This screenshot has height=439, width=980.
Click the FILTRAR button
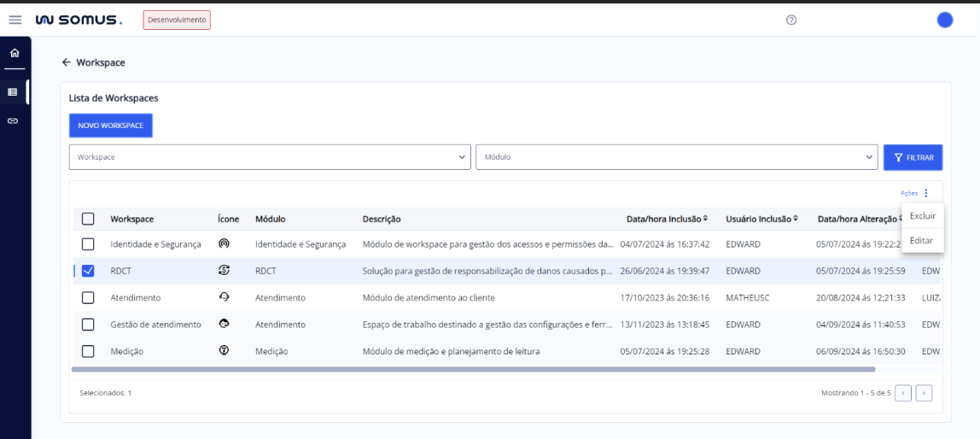[x=913, y=158]
